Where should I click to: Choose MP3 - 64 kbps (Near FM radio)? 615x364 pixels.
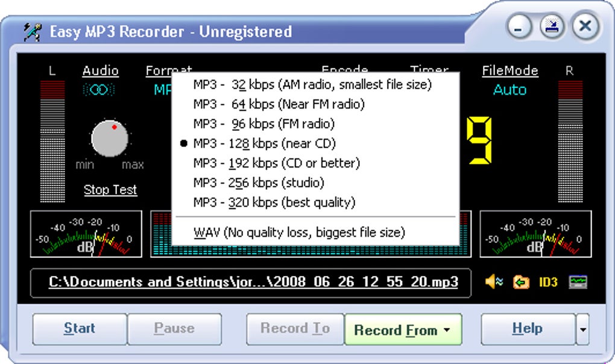pos(315,104)
